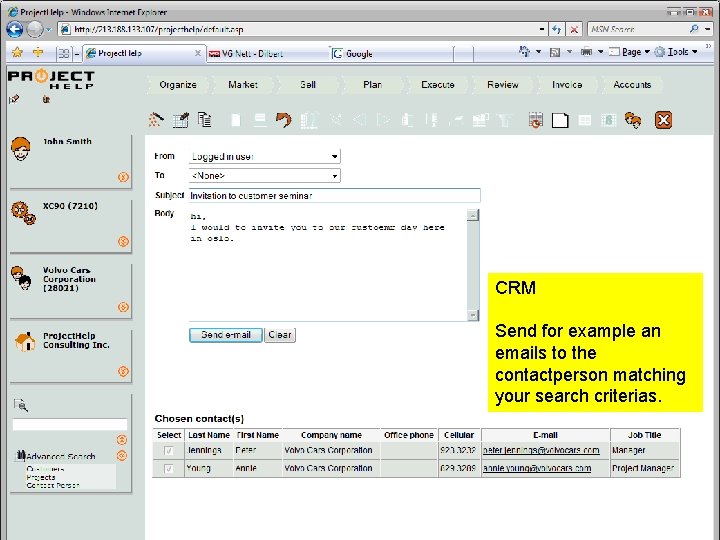Click the Projects link under Advanced Search

pos(41,477)
